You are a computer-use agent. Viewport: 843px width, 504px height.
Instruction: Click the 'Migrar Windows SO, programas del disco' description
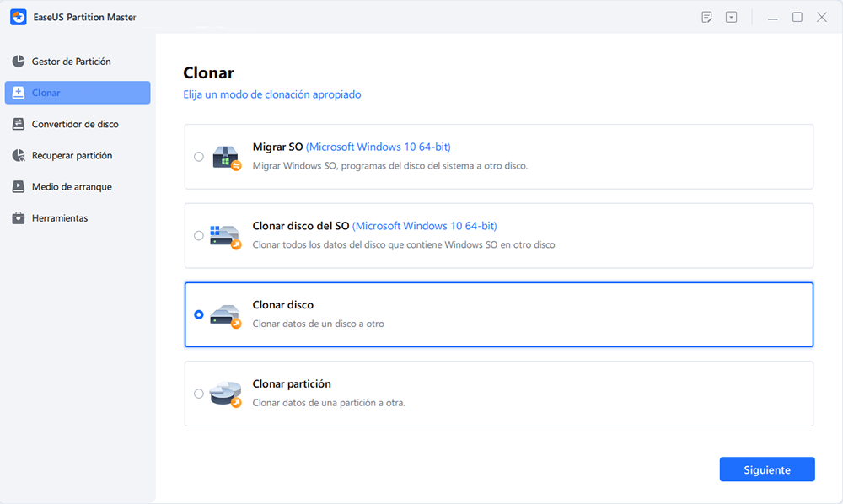[x=390, y=166]
